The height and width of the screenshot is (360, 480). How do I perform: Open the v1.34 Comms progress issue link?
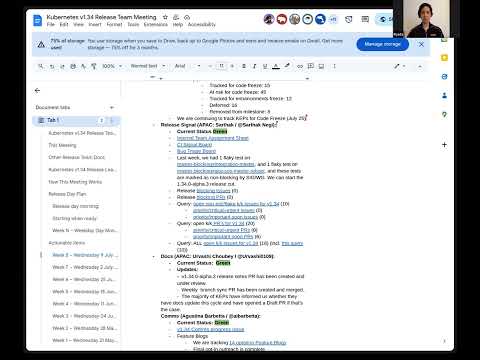coord(210,329)
